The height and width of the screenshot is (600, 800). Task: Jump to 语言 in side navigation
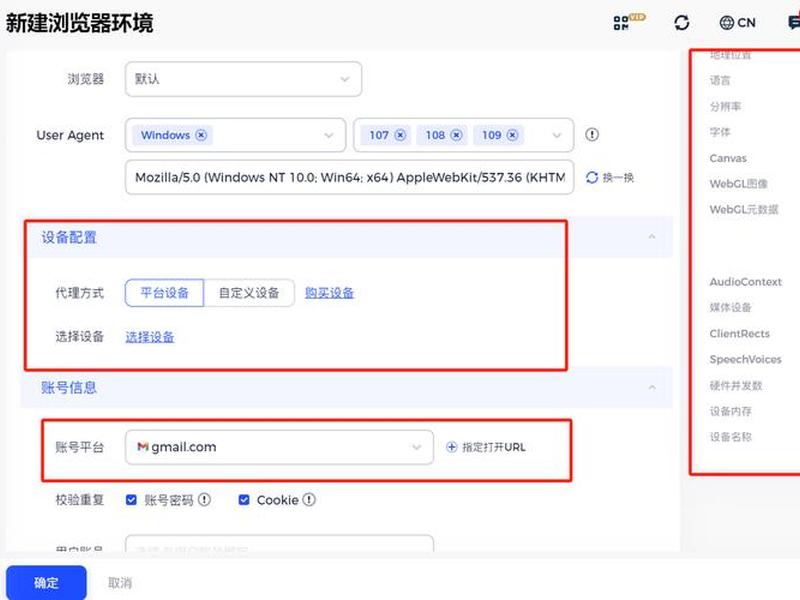[x=720, y=80]
